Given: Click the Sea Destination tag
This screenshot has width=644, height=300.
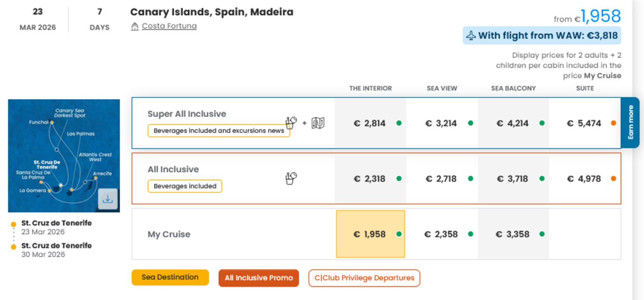Looking at the screenshot, I should pos(170,277).
